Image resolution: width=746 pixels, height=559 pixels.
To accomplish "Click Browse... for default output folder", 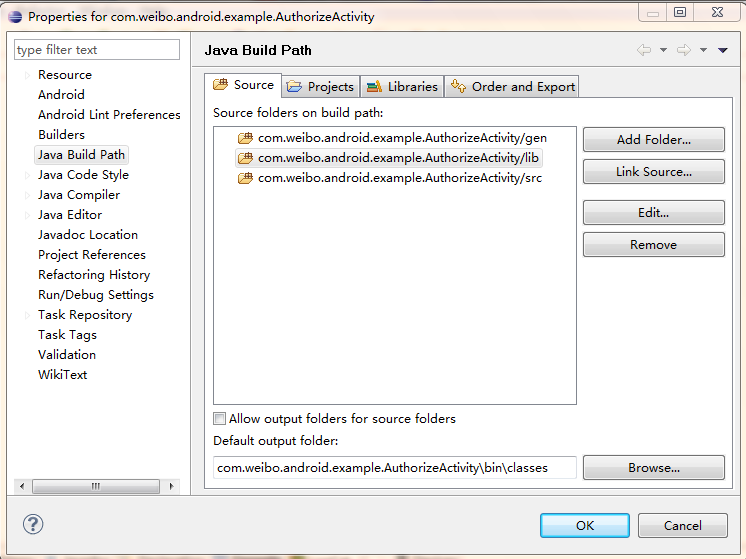I will (x=654, y=468).
